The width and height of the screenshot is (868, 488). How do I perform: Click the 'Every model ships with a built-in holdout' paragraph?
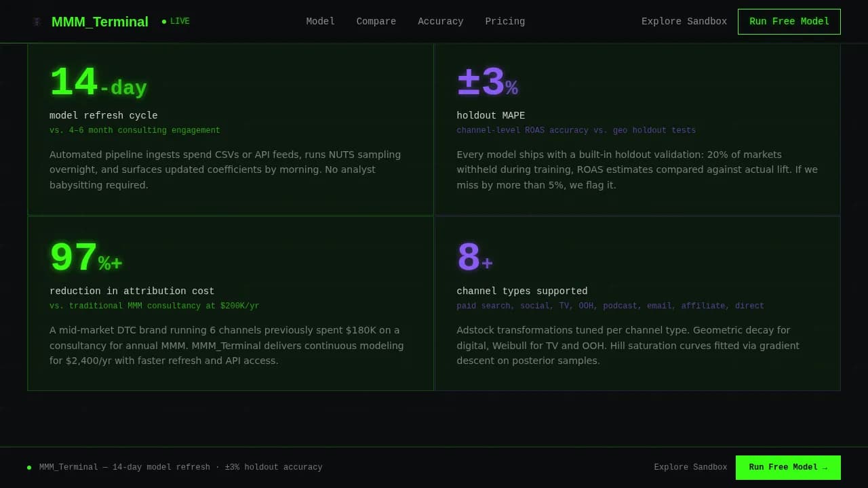637,169
